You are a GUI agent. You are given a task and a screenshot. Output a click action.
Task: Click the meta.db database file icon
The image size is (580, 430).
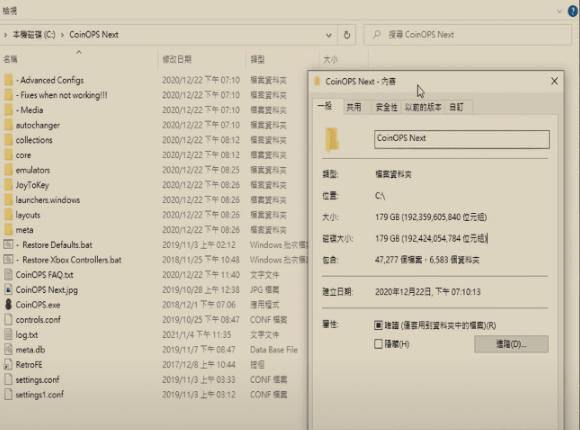click(8, 350)
